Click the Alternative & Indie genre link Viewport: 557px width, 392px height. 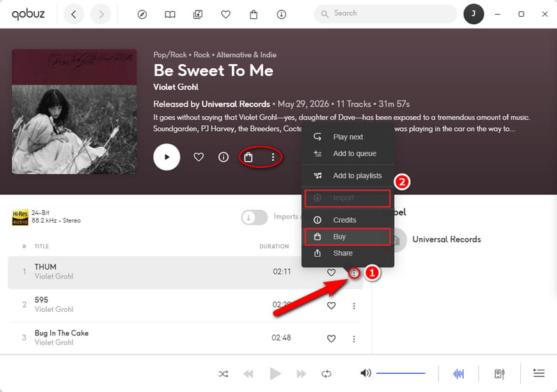tap(246, 55)
